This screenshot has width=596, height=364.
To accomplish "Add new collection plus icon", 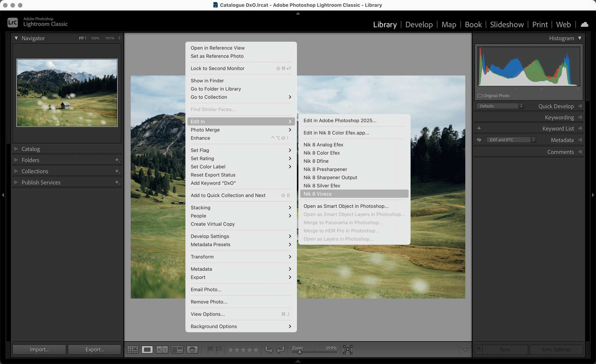I will (x=117, y=171).
